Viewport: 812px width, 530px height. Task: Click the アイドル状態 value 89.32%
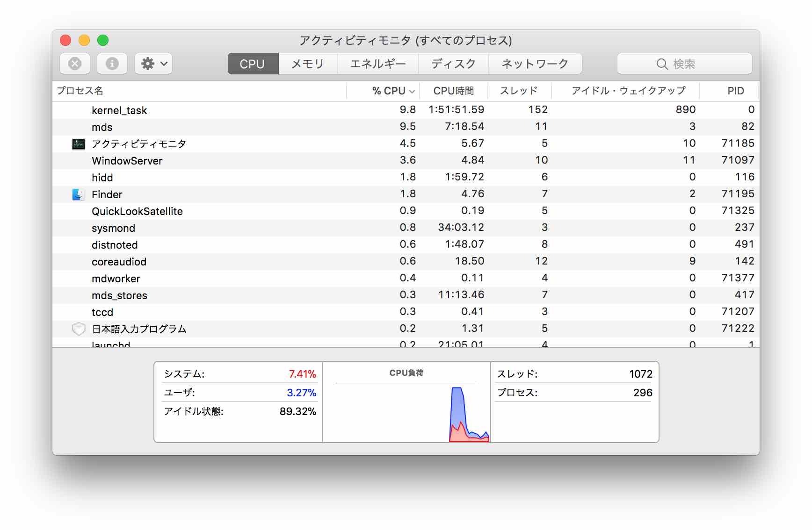[298, 411]
